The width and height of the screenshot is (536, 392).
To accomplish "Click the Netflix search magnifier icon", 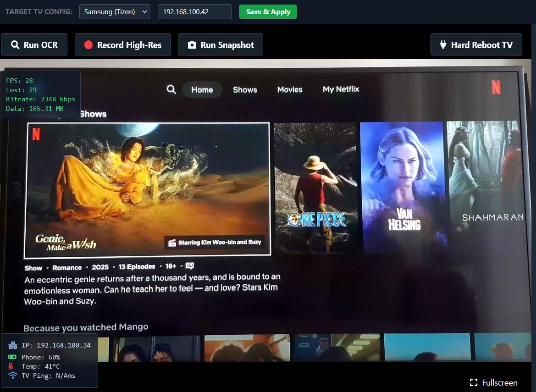I will [x=171, y=89].
